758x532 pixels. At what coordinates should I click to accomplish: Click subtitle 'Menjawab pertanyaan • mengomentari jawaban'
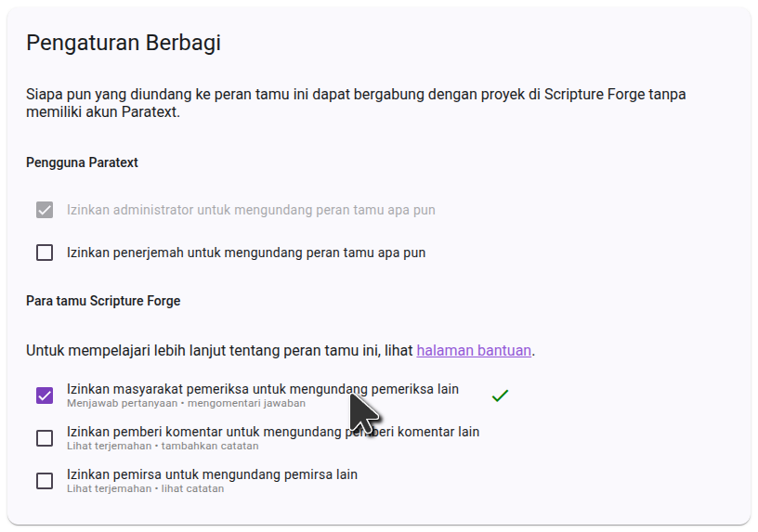186,404
